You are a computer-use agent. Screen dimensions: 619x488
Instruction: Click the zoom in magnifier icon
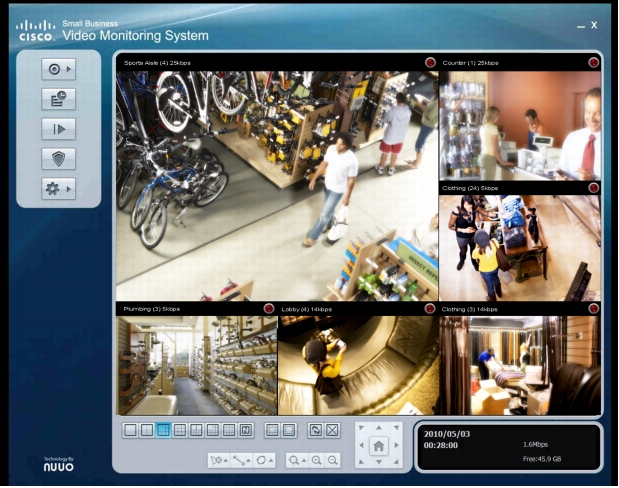(x=316, y=460)
